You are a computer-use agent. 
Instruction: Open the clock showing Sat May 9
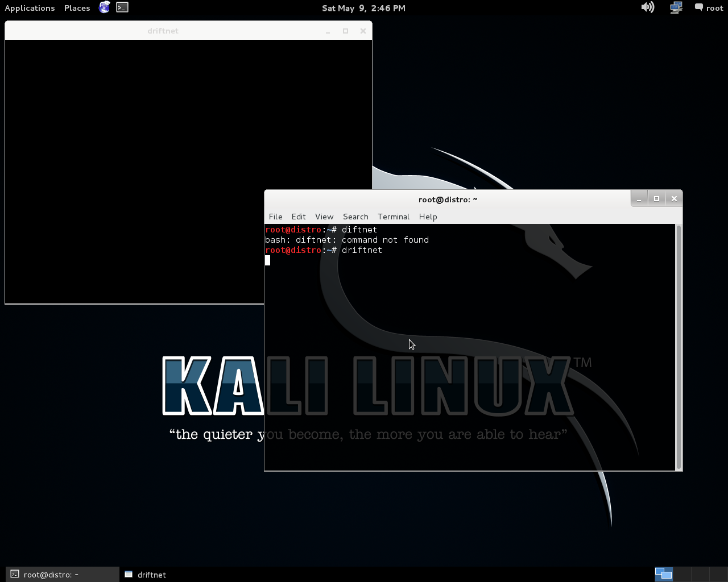363,8
